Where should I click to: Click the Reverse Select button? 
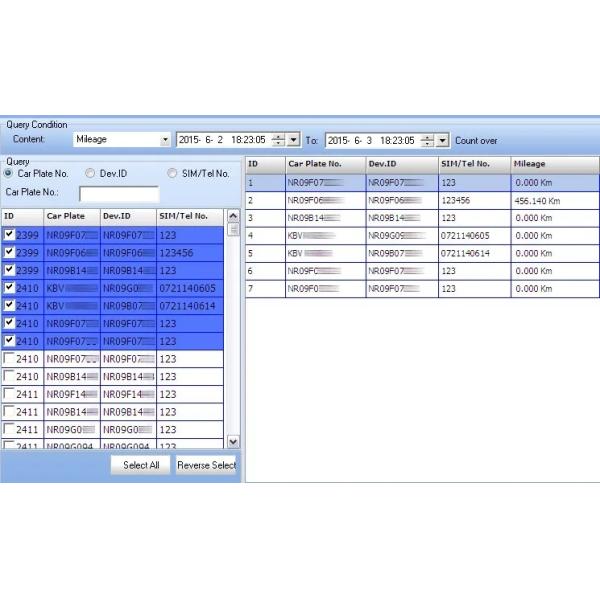206,465
